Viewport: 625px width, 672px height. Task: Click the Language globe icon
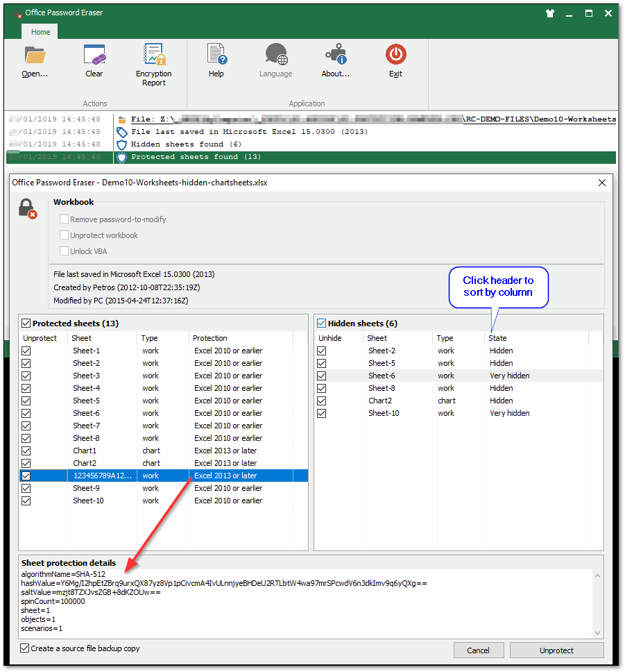coord(276,54)
